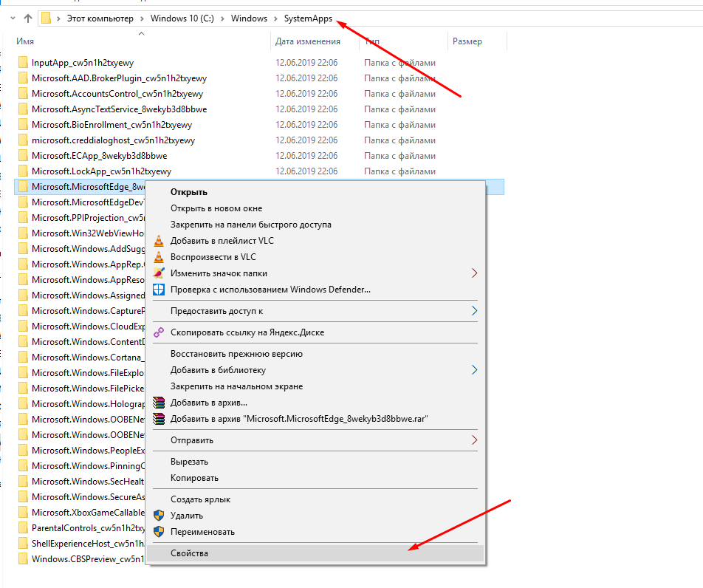Click the folder icon of ParentalControls
Viewport: 703px width, 588px height.
24,528
